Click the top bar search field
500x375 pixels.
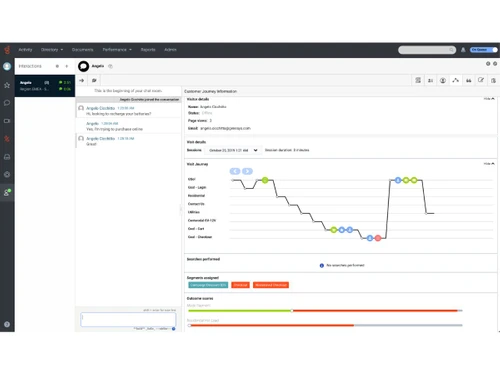tap(427, 50)
